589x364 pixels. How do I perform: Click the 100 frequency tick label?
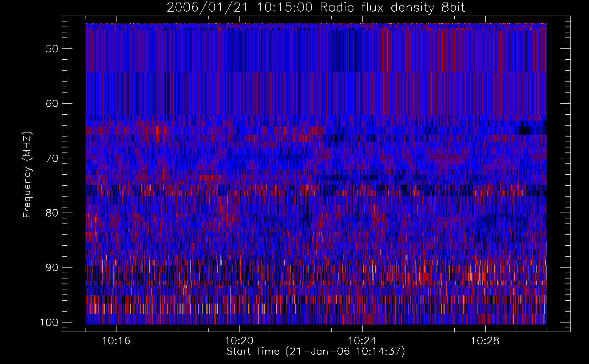click(x=49, y=323)
